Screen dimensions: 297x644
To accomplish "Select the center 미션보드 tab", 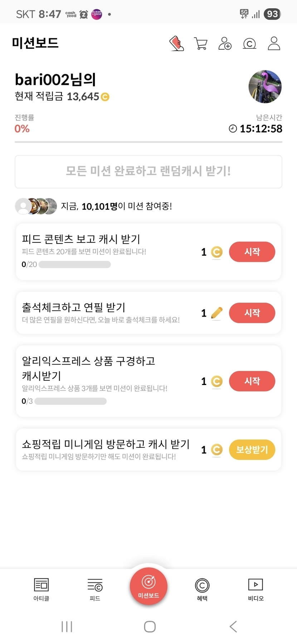I will click(148, 586).
